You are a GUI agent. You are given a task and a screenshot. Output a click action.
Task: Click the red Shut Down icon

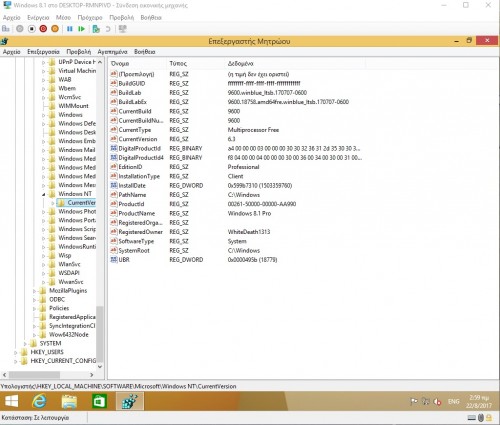43,29
